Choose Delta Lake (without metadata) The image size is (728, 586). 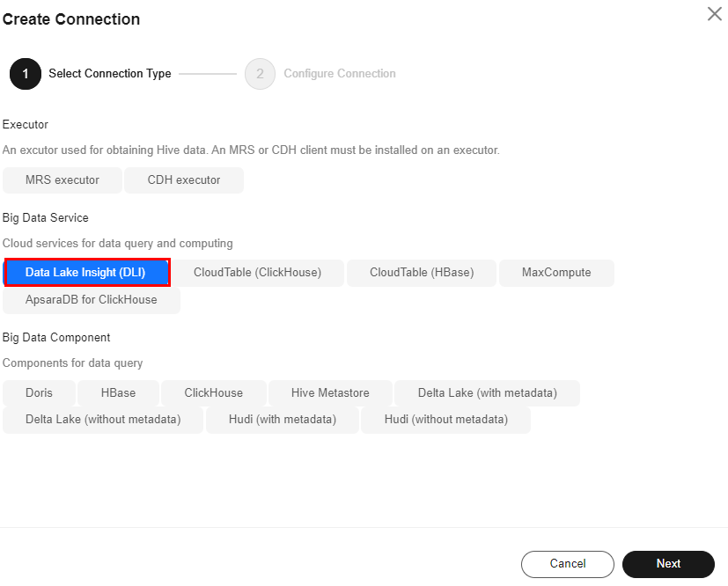103,420
